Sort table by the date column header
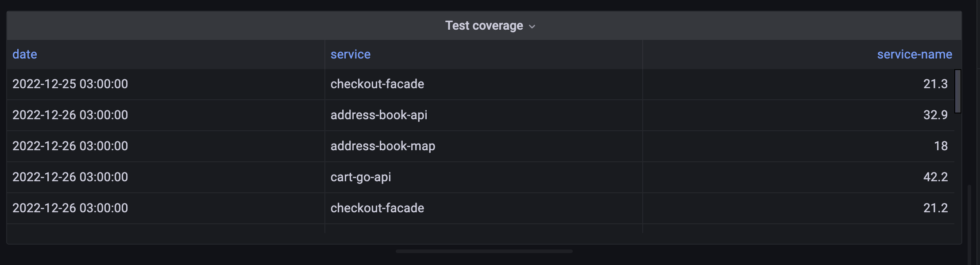 tap(25, 54)
